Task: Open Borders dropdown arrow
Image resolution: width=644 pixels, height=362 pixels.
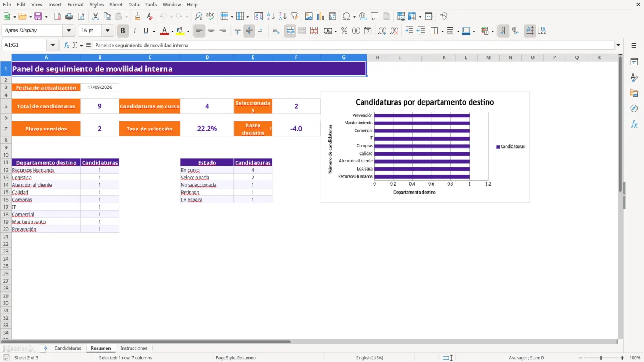Action: (x=442, y=31)
